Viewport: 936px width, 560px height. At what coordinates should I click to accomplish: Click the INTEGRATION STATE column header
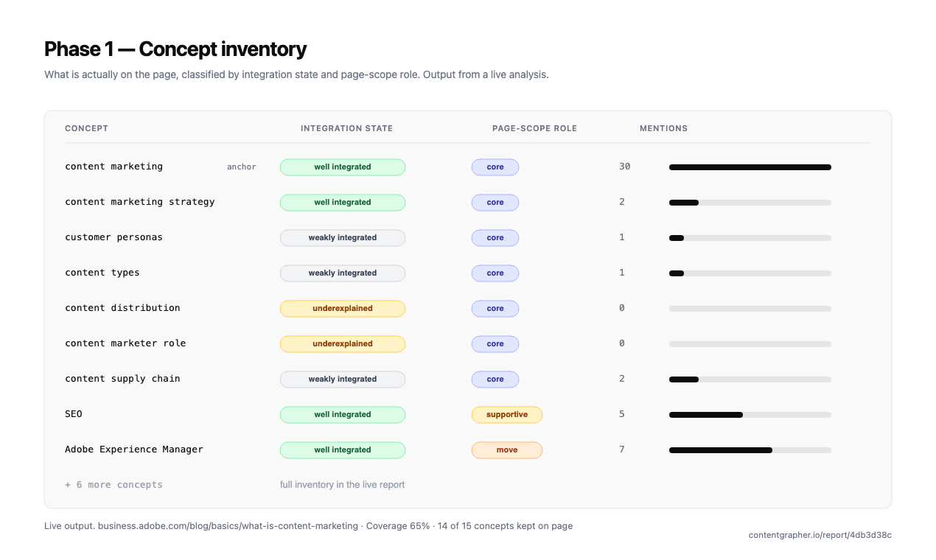tap(346, 128)
